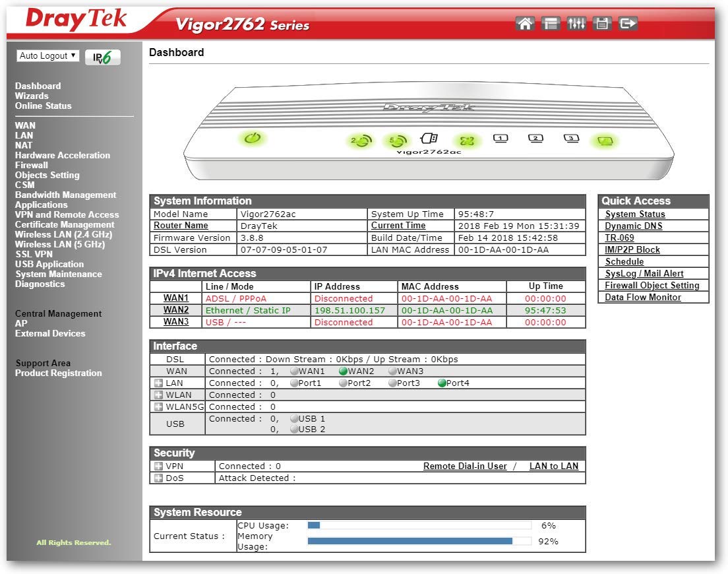The image size is (728, 574).
Task: Click the power LED on router image
Action: tap(253, 138)
